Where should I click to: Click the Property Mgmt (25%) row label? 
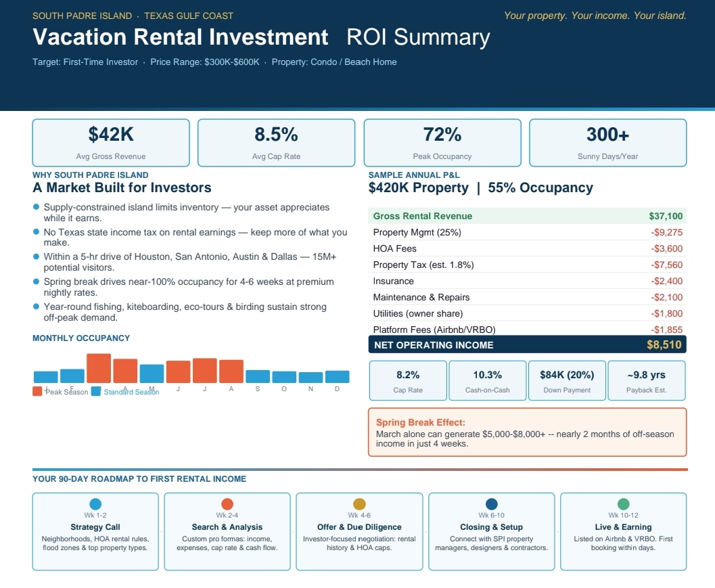(417, 232)
